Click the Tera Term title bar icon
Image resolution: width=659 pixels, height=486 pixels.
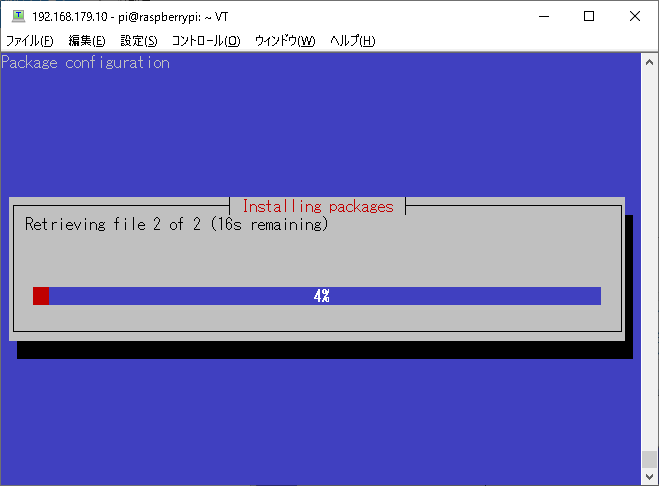pos(18,16)
